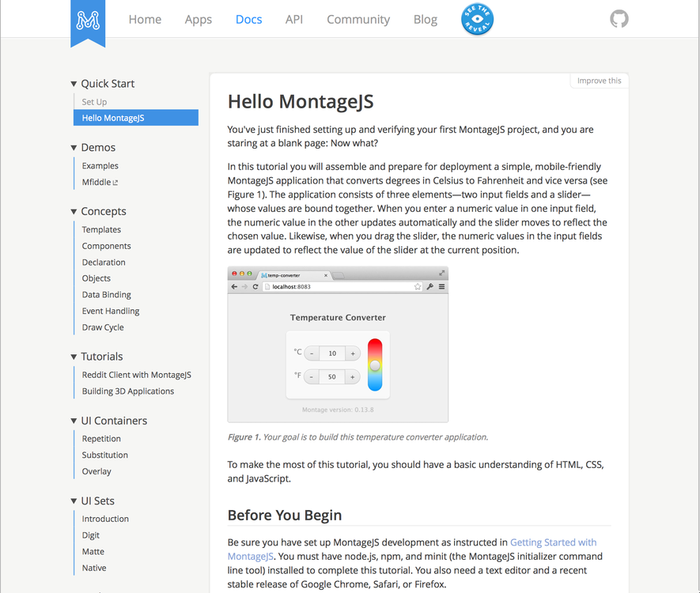Open the Getting Started with MontageJS link
The height and width of the screenshot is (593, 700).
553,542
